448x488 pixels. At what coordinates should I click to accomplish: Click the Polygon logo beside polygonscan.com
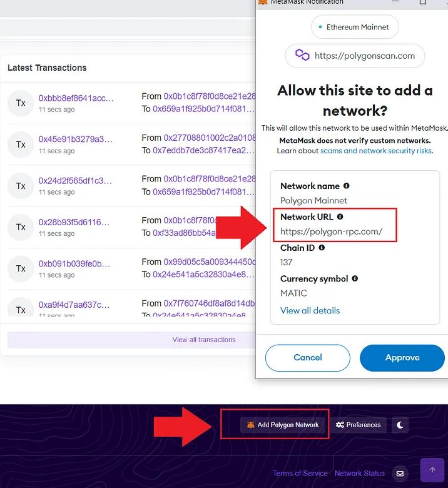302,55
